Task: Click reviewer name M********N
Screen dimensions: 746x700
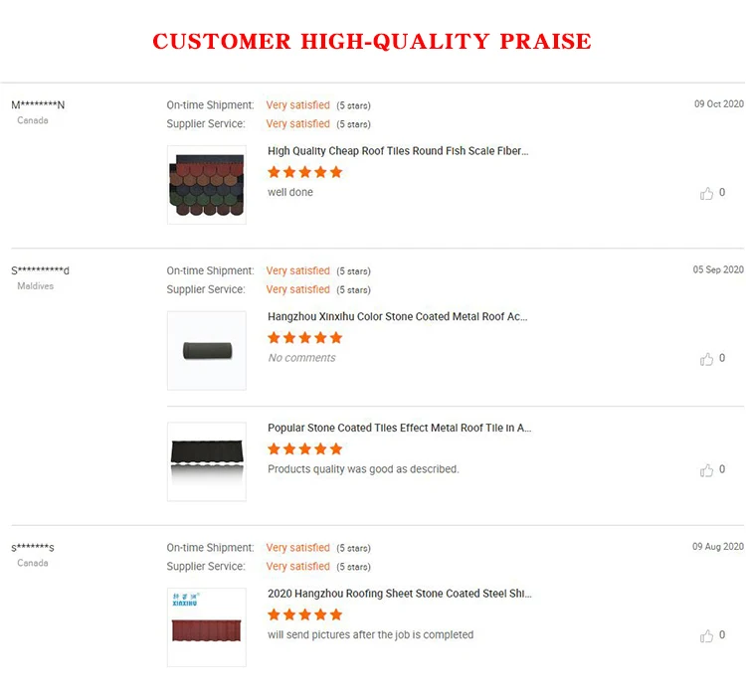Action: (38, 105)
